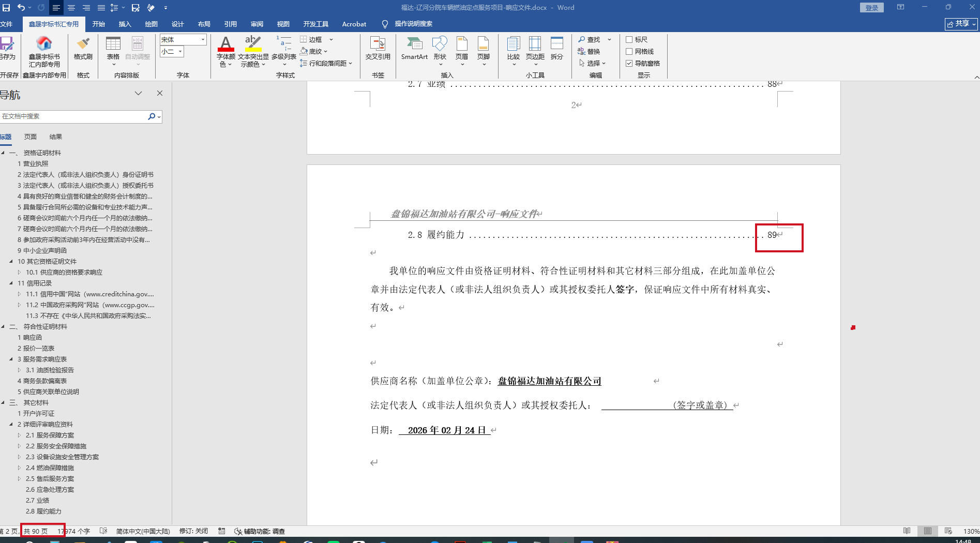The image size is (980, 543).
Task: Align text left in the quick access toolbar
Action: [x=56, y=8]
